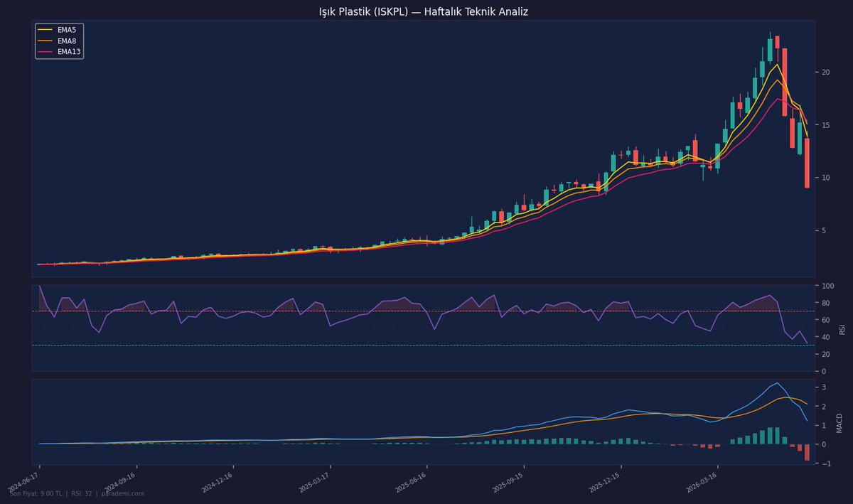This screenshot has height=504, width=853.
Task: Click the chart title Işık Plastik (ISKPL) Haftalık Teknik Analiz
Action: (424, 12)
